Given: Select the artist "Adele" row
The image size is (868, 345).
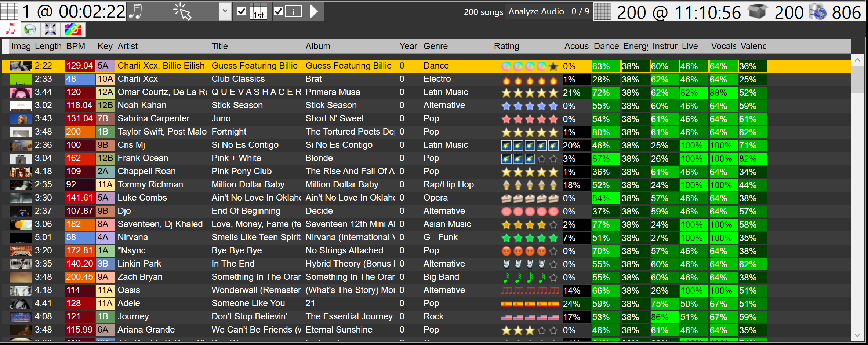Looking at the screenshot, I should coord(129,303).
